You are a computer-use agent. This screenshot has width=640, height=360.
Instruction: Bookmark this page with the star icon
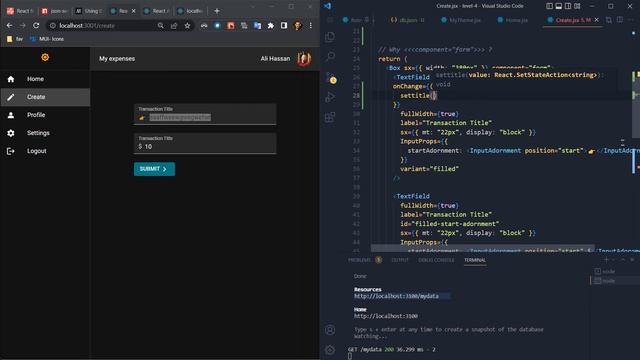pyautogui.click(x=187, y=25)
